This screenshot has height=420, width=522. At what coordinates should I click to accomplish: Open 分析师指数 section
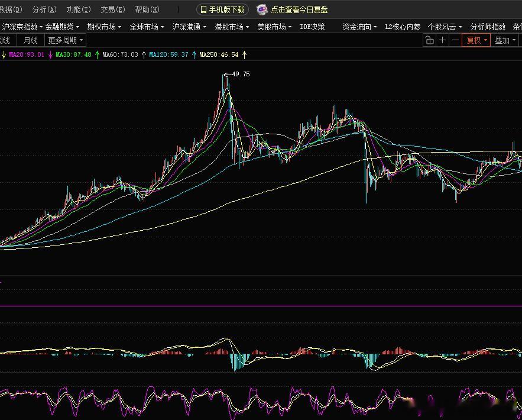[488, 27]
